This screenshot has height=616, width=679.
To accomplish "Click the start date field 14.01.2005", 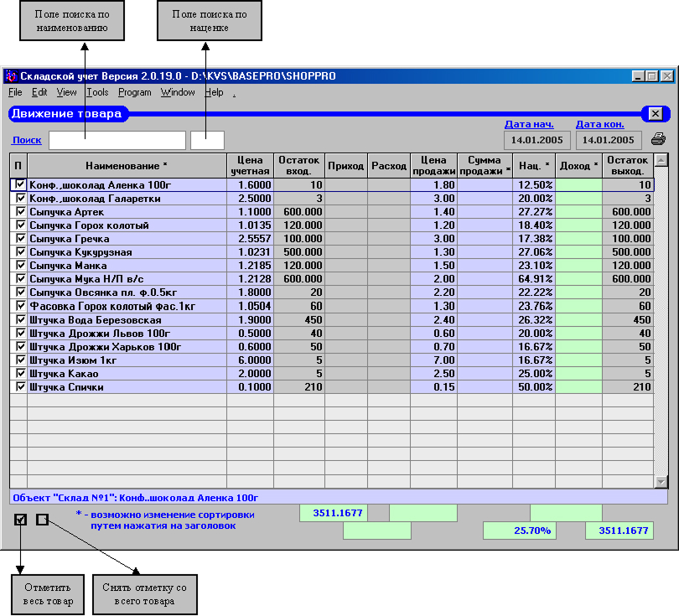I will [537, 140].
